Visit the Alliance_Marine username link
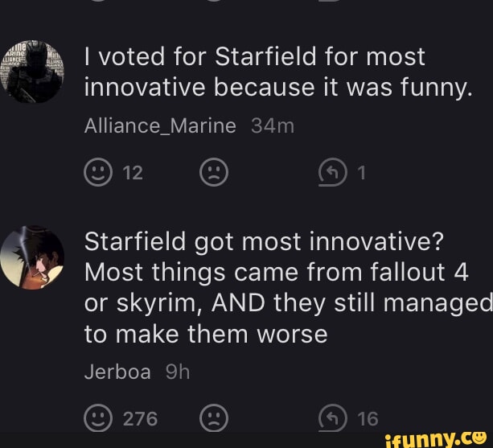The width and height of the screenshot is (493, 448). 160,125
